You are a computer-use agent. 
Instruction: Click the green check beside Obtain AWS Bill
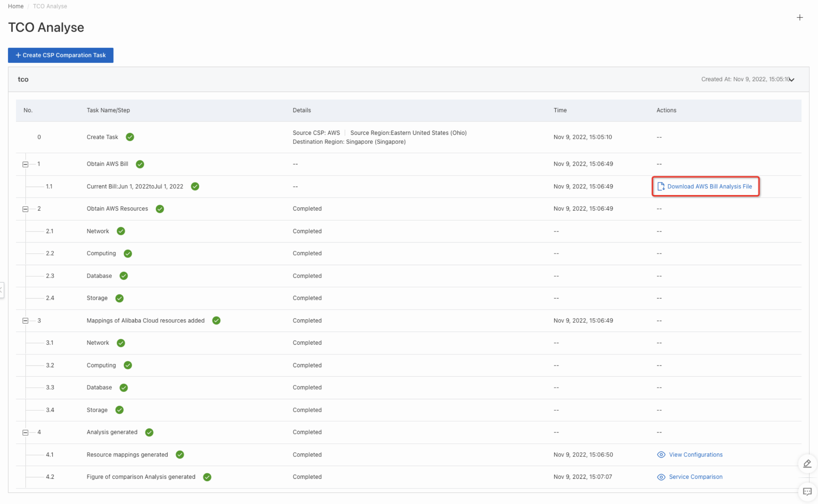coord(140,164)
